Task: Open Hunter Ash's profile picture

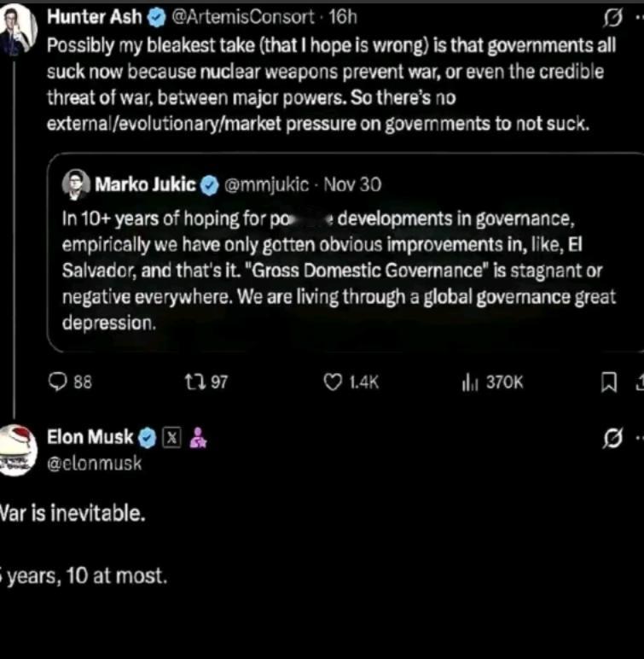Action: (x=17, y=27)
